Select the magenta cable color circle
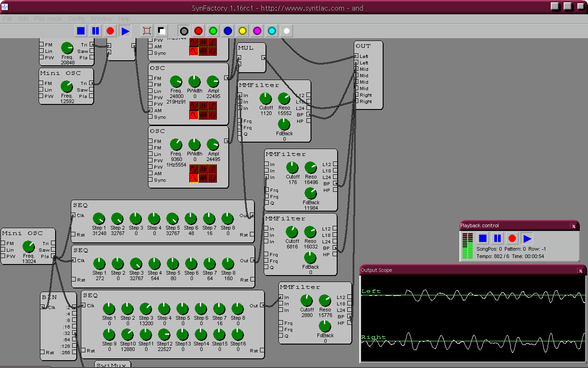 [x=257, y=31]
